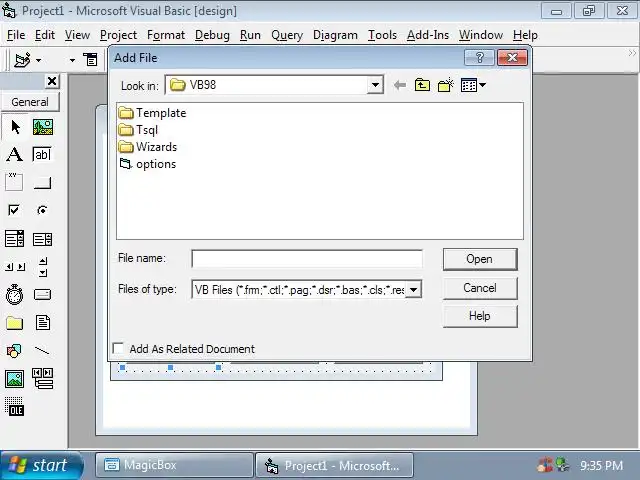Select the Tsql folder
Viewport: 640px width, 480px height.
point(138,130)
